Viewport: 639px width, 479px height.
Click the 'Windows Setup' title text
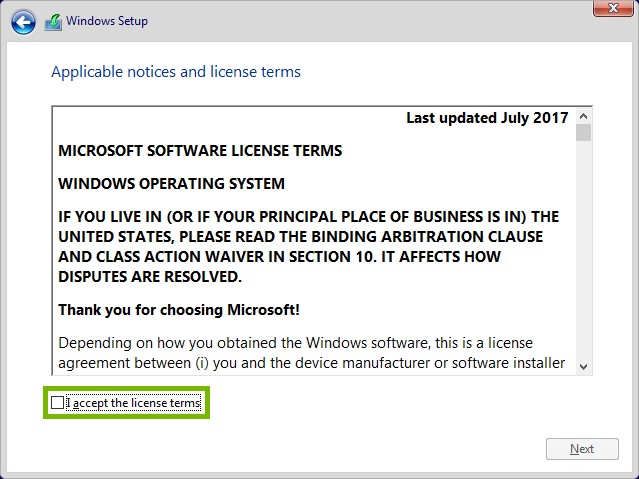[107, 21]
